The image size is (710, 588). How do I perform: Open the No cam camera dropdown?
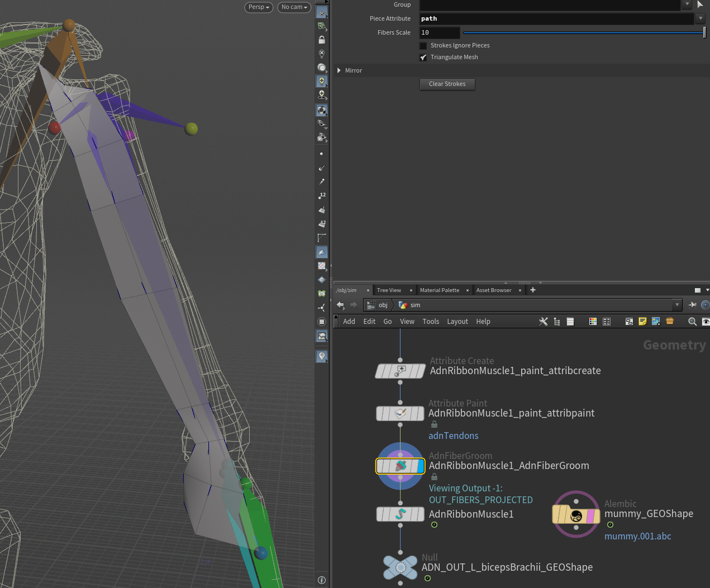point(294,7)
